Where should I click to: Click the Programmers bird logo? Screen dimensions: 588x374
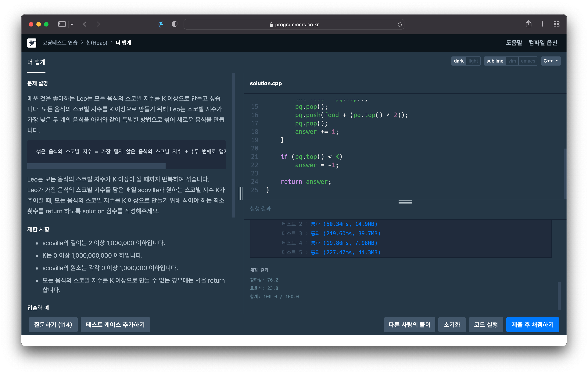point(32,43)
